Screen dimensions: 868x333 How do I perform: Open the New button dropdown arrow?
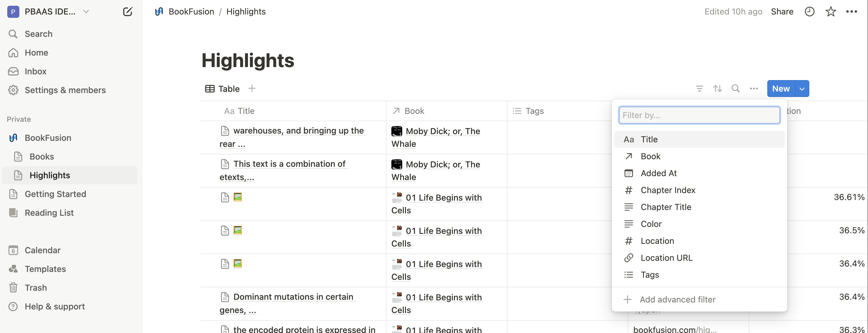click(x=802, y=89)
